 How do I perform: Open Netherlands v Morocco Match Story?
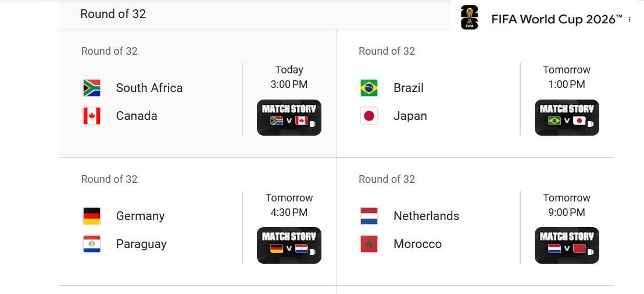point(567,246)
